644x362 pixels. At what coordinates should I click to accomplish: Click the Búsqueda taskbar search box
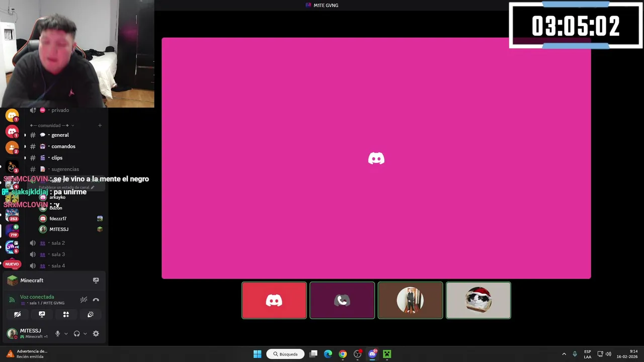click(285, 354)
